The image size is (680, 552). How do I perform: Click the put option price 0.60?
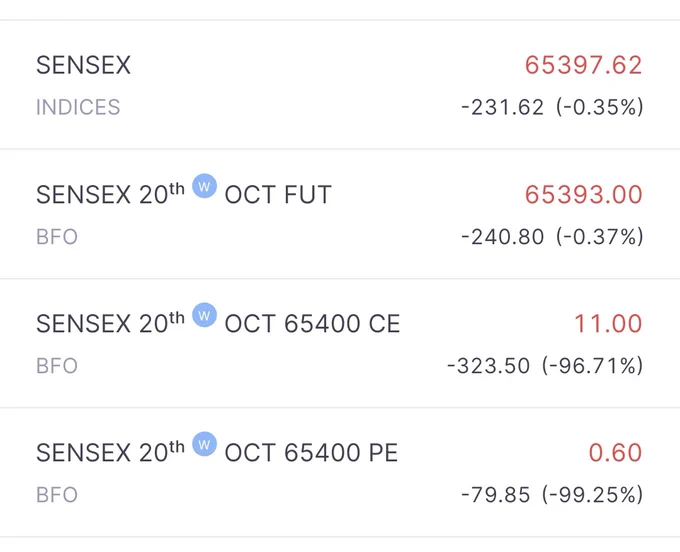[x=615, y=453]
